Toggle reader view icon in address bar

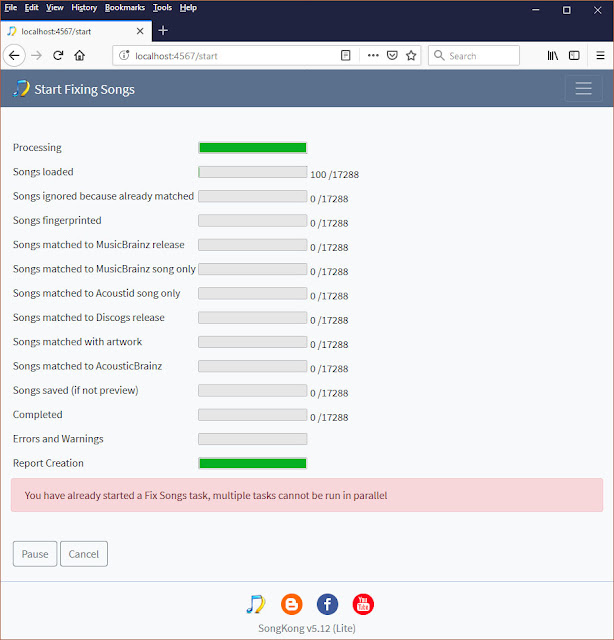click(x=345, y=56)
